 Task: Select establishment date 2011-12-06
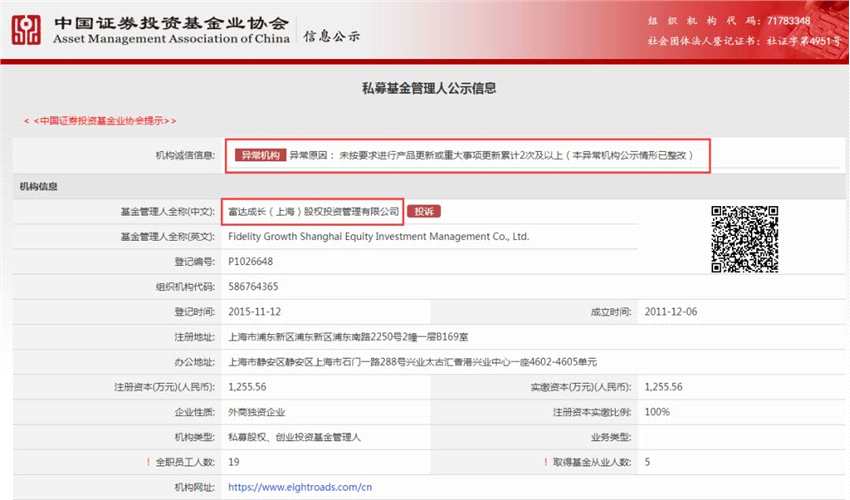point(671,312)
